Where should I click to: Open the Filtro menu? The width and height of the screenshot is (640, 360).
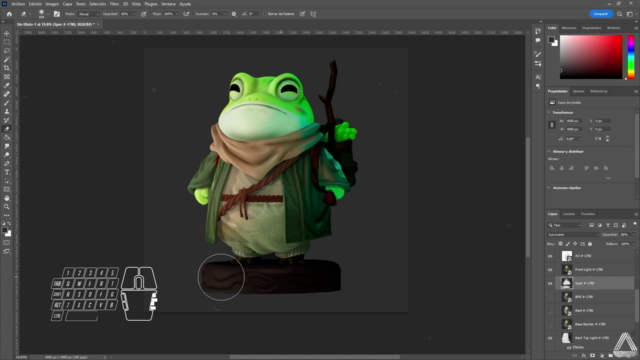(114, 4)
